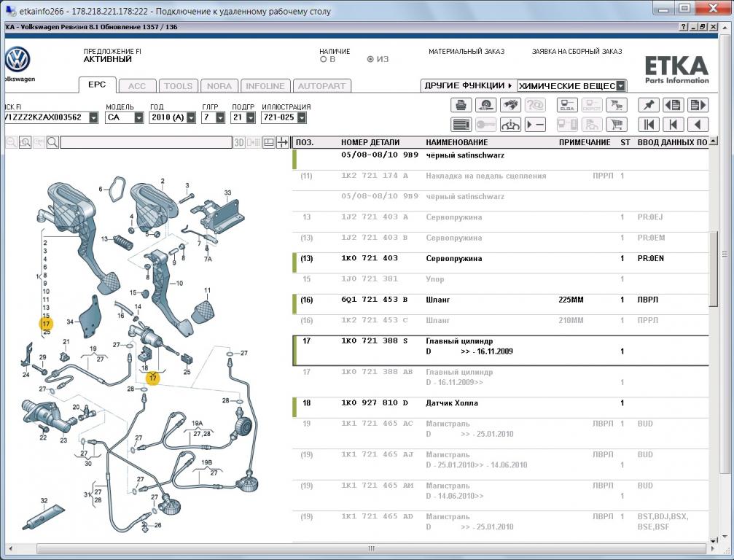
Task: Expand the ХИМИЧЕСКИЕ ВЕЩЕС dropdown
Action: point(621,86)
